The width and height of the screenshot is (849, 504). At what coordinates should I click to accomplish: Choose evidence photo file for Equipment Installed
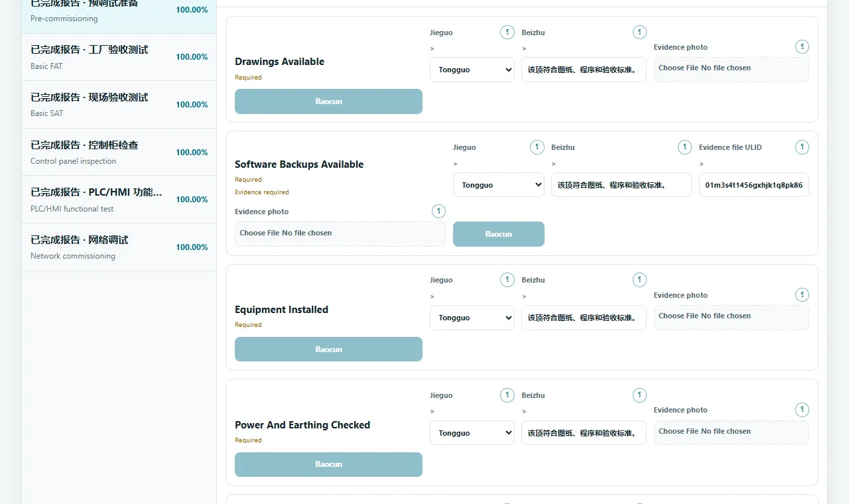click(x=731, y=318)
